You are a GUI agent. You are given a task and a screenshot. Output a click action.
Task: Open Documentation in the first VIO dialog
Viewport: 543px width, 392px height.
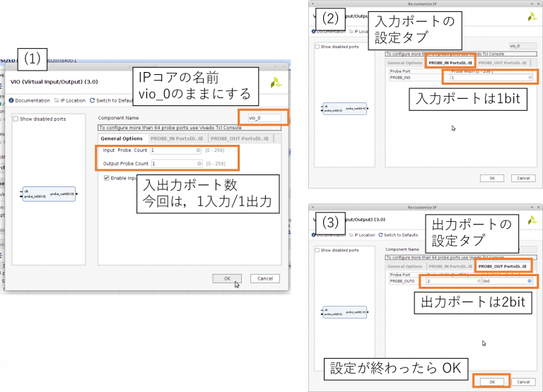point(32,100)
